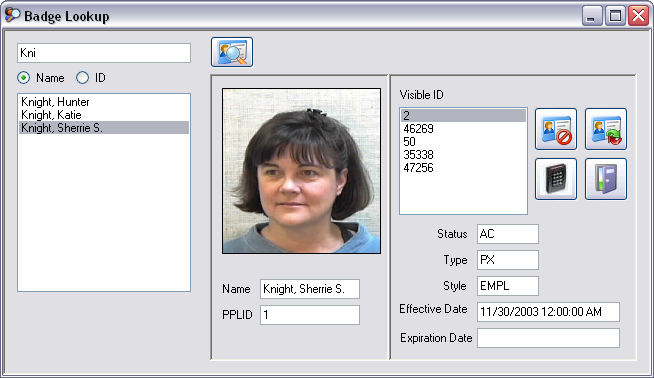Click the badge search magnifier icon
654x378 pixels.
tap(232, 52)
